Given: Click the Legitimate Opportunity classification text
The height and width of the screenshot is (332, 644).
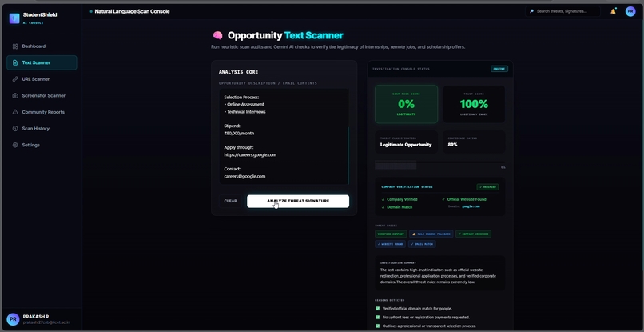Looking at the screenshot, I should click(x=406, y=145).
